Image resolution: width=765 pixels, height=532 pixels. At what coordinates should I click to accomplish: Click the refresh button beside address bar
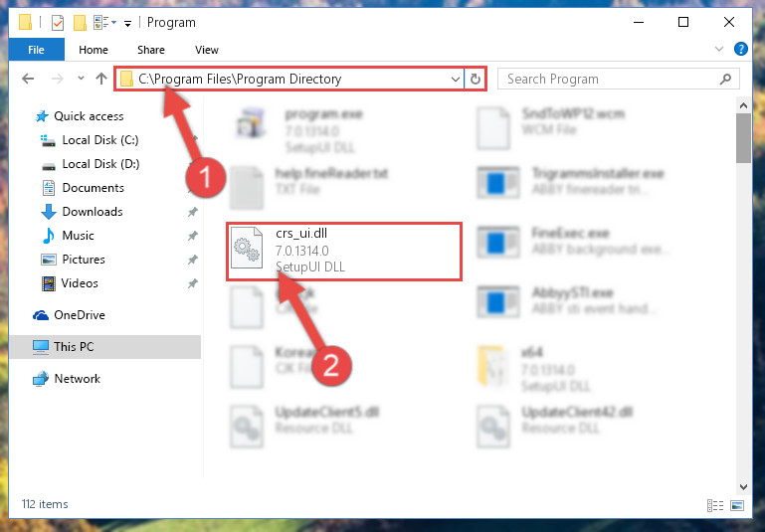click(x=476, y=79)
